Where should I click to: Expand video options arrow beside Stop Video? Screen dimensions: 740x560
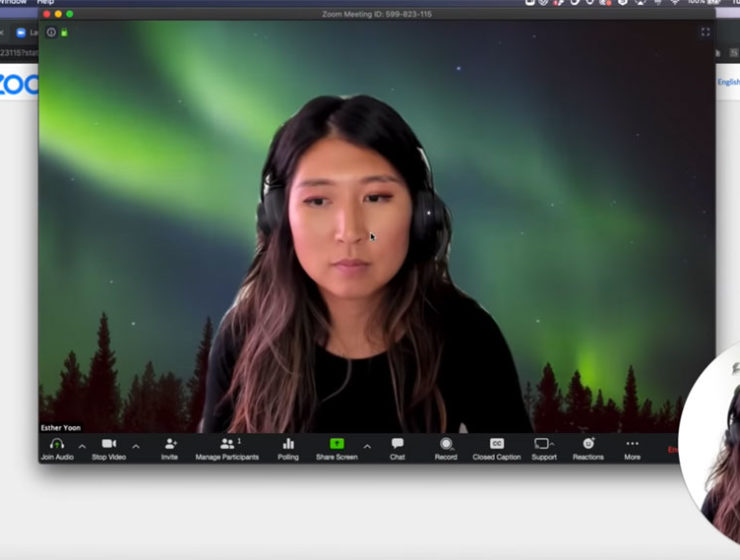tap(136, 446)
